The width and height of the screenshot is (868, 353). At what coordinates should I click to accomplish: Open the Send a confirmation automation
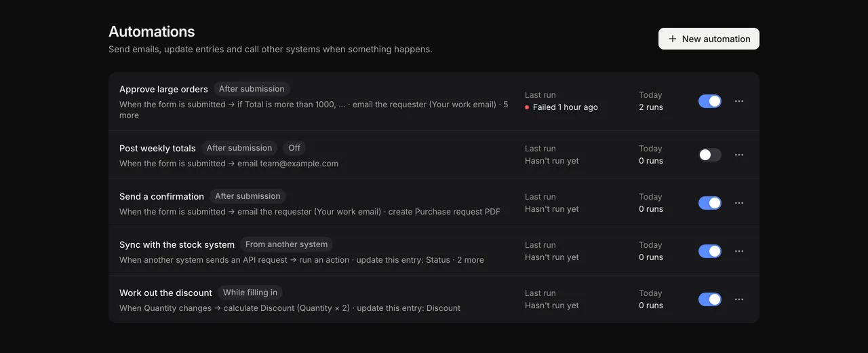[161, 196]
